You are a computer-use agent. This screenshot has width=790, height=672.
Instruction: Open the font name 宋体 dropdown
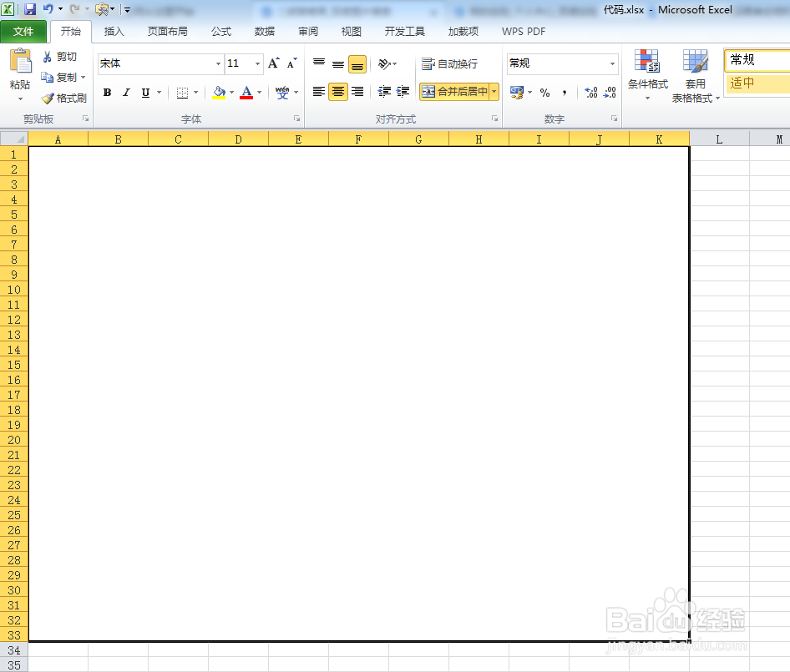[x=218, y=64]
